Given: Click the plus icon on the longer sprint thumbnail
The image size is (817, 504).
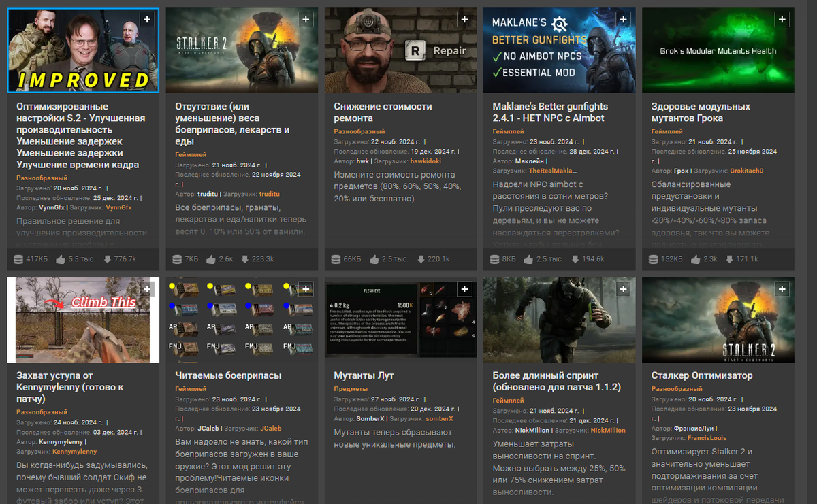Looking at the screenshot, I should click(623, 289).
